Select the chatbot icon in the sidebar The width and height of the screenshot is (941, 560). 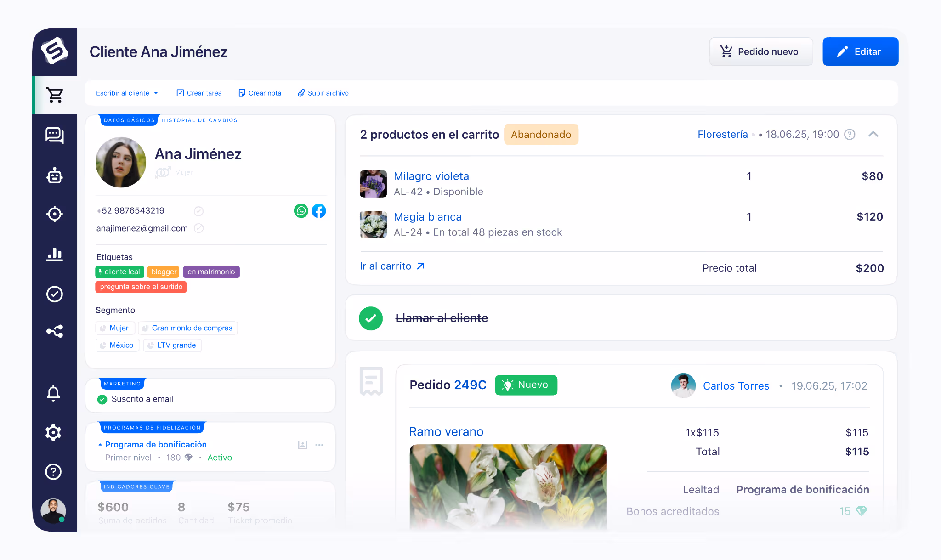pyautogui.click(x=54, y=176)
